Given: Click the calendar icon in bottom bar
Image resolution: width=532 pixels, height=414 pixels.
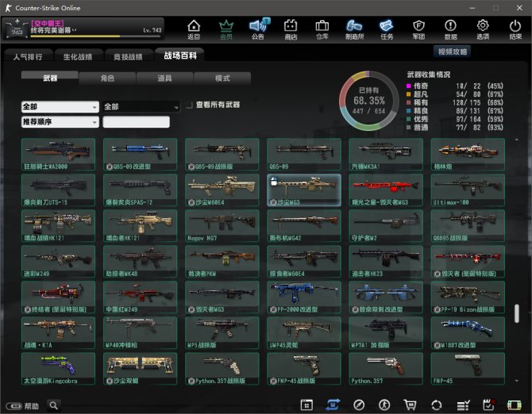Looking at the screenshot, I should 306,404.
